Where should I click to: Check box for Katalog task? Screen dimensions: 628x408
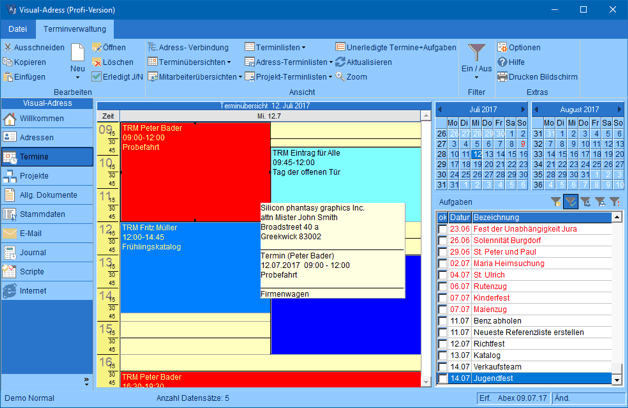click(x=442, y=356)
